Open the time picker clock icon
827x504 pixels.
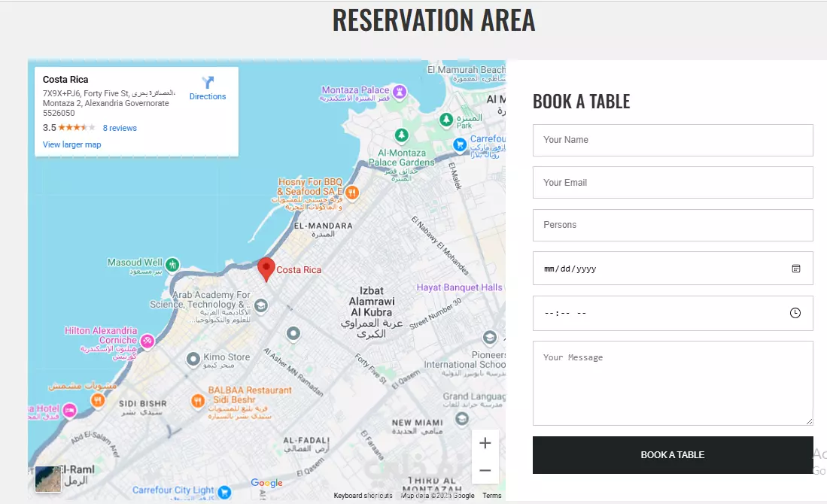click(x=795, y=313)
